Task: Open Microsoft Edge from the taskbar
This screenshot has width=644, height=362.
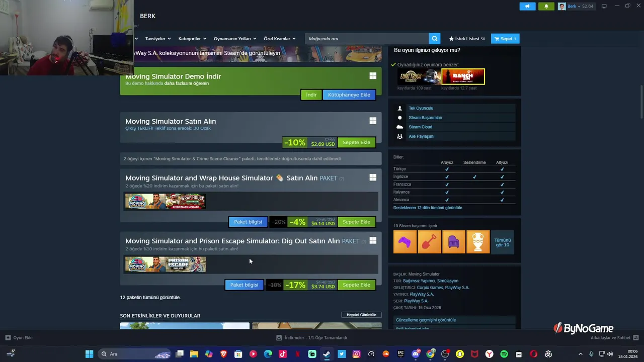Action: click(268, 354)
